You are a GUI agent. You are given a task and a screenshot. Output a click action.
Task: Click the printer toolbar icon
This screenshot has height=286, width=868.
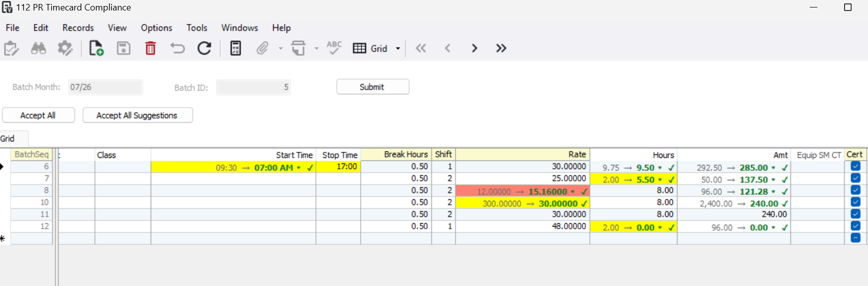click(x=298, y=48)
